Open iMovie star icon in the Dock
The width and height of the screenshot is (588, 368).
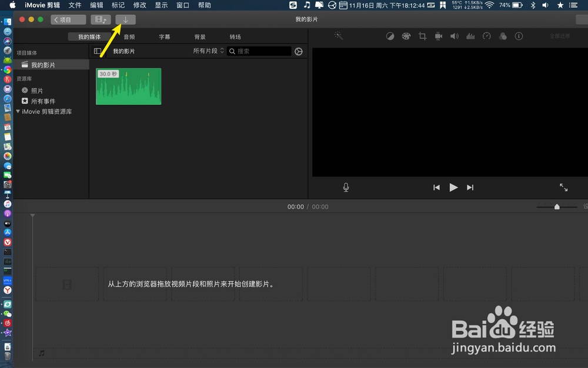8,333
